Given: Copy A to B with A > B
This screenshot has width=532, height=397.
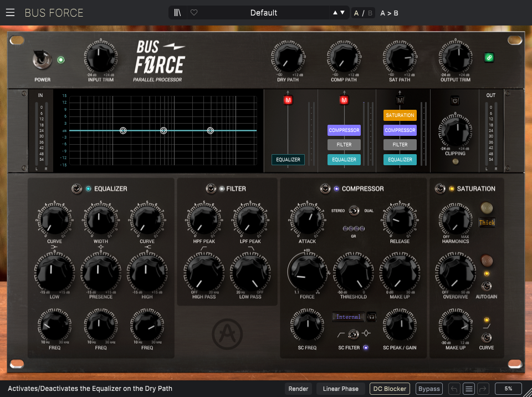Looking at the screenshot, I should (389, 13).
